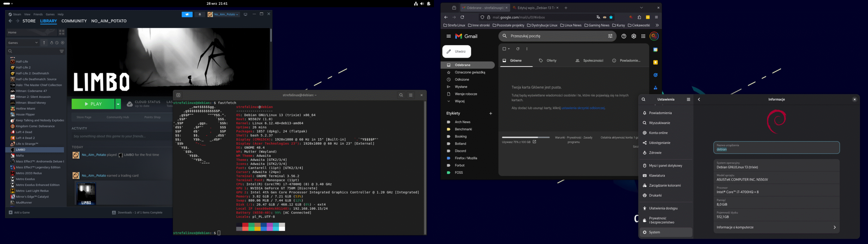Viewport: 868px width, 244px height.
Task: Click the search icon in Settings sidebar
Action: point(644,99)
